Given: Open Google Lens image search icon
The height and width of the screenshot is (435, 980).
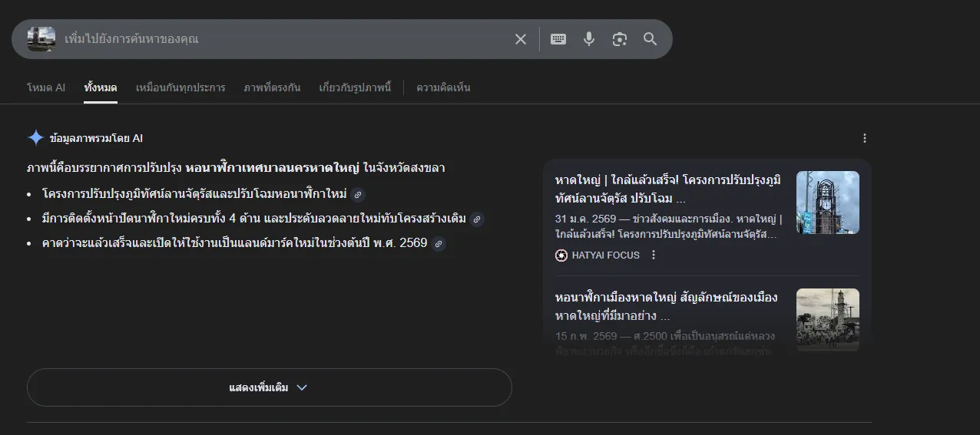Looking at the screenshot, I should pyautogui.click(x=620, y=39).
